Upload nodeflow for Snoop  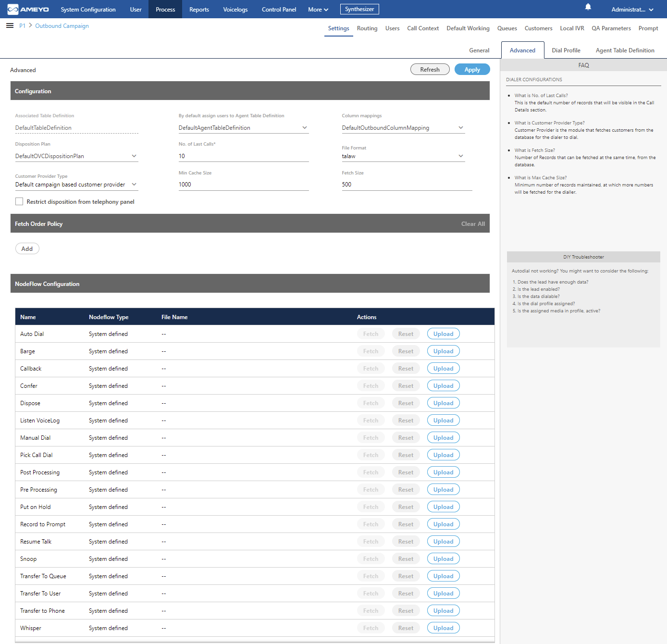point(443,559)
